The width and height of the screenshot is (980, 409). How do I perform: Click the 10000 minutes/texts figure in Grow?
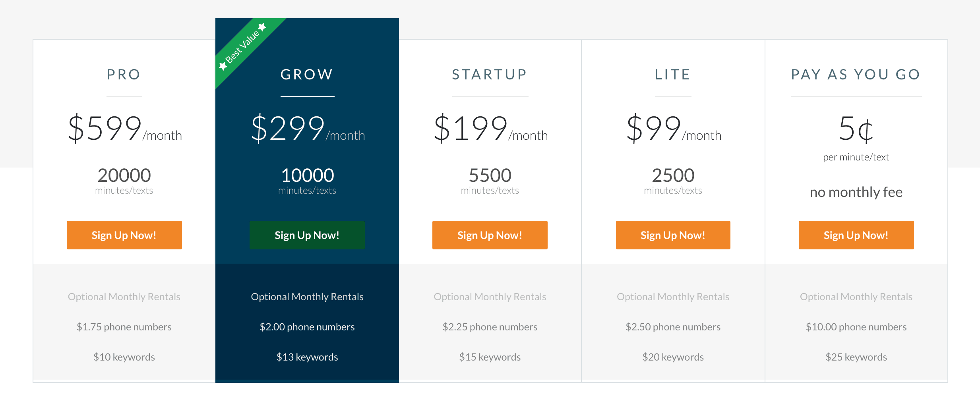307,176
